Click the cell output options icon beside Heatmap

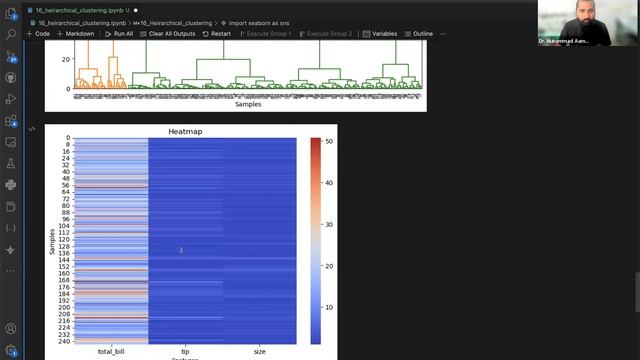click(x=32, y=129)
